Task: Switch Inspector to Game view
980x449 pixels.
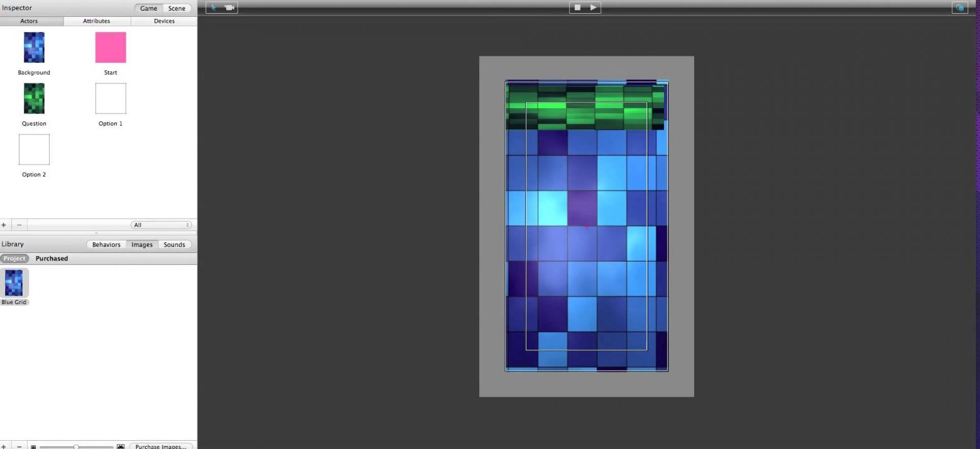Action: [148, 9]
